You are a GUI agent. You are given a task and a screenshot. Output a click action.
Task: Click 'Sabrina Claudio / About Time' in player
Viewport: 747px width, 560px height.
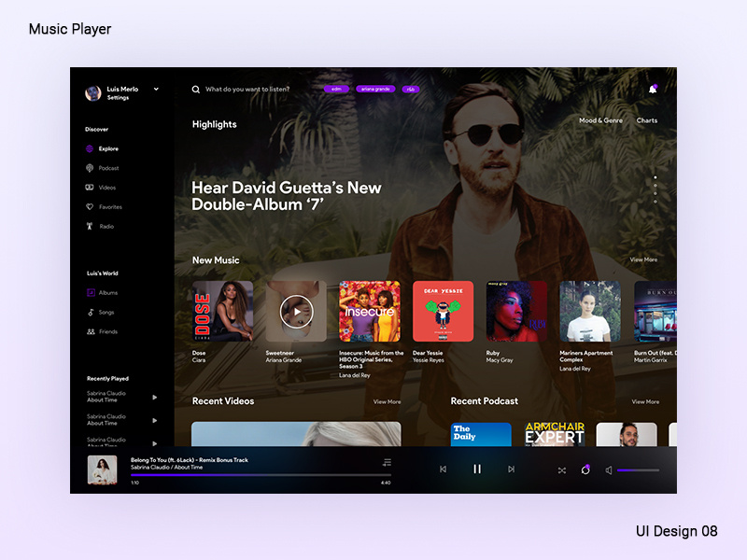click(x=167, y=468)
